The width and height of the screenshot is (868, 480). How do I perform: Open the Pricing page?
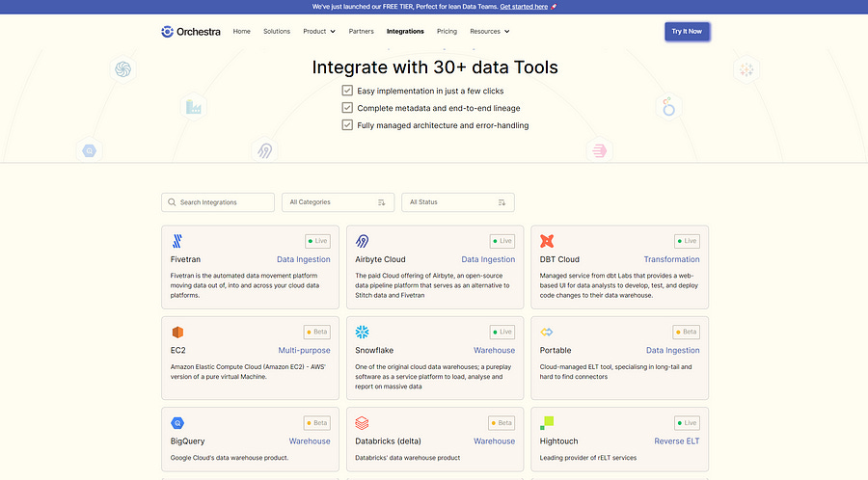(x=447, y=32)
